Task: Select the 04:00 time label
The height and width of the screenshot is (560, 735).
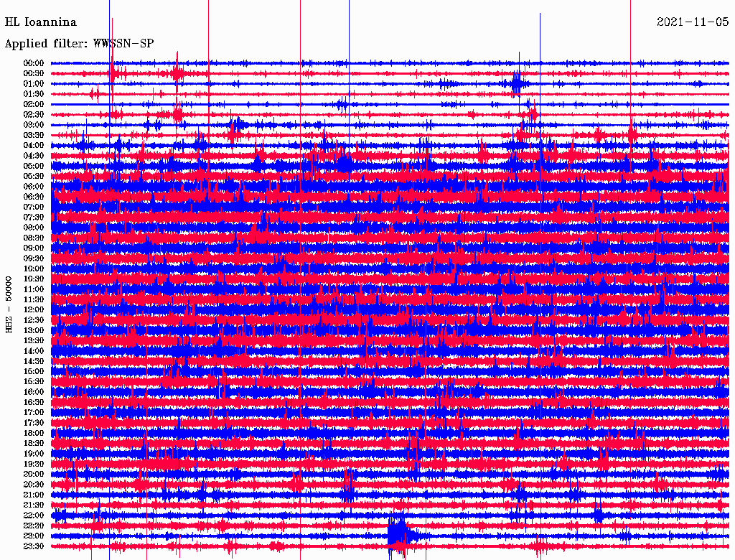Action: [x=34, y=146]
